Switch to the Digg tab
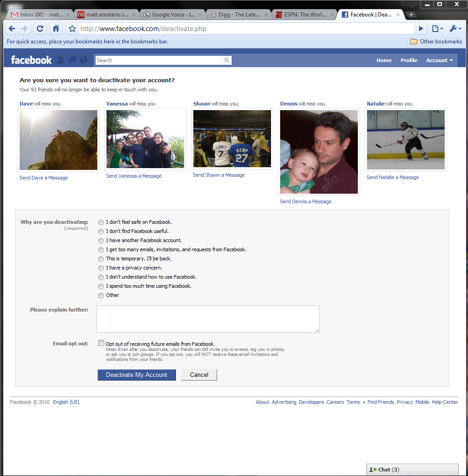 click(238, 15)
